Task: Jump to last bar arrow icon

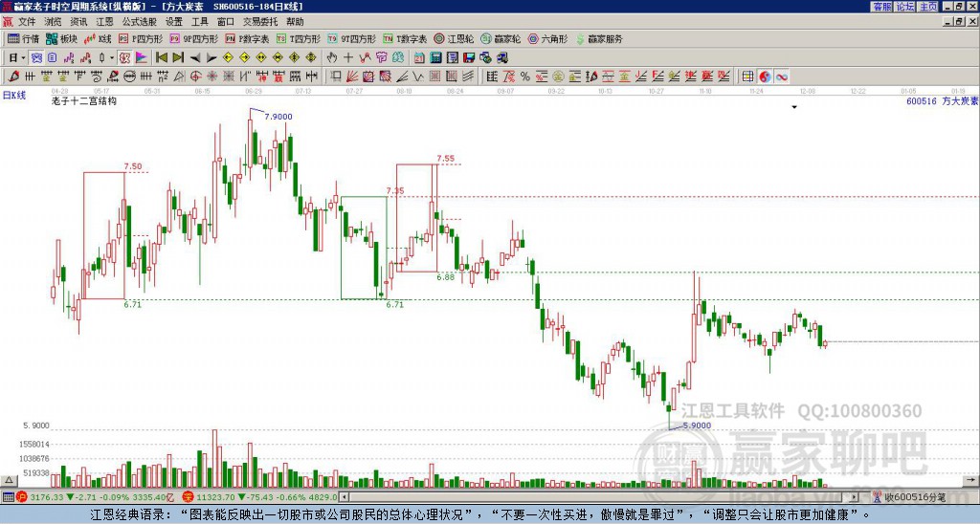Action: pyautogui.click(x=178, y=57)
